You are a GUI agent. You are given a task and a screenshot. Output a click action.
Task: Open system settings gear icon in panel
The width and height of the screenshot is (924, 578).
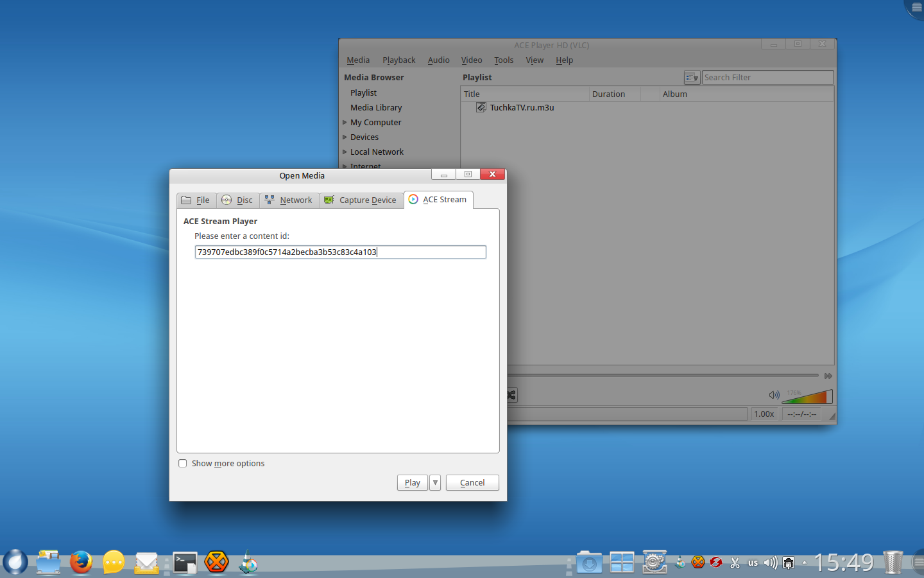(x=654, y=563)
